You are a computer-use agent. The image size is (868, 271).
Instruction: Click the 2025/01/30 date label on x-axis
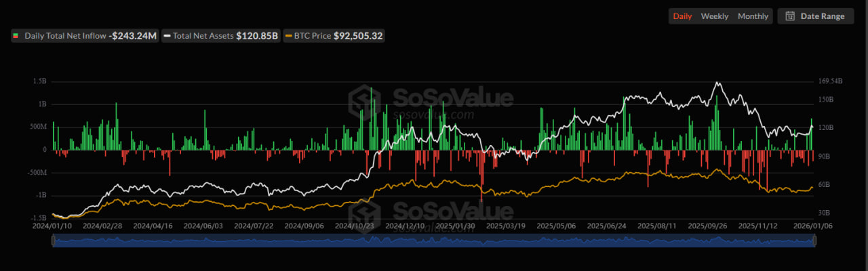click(x=456, y=226)
